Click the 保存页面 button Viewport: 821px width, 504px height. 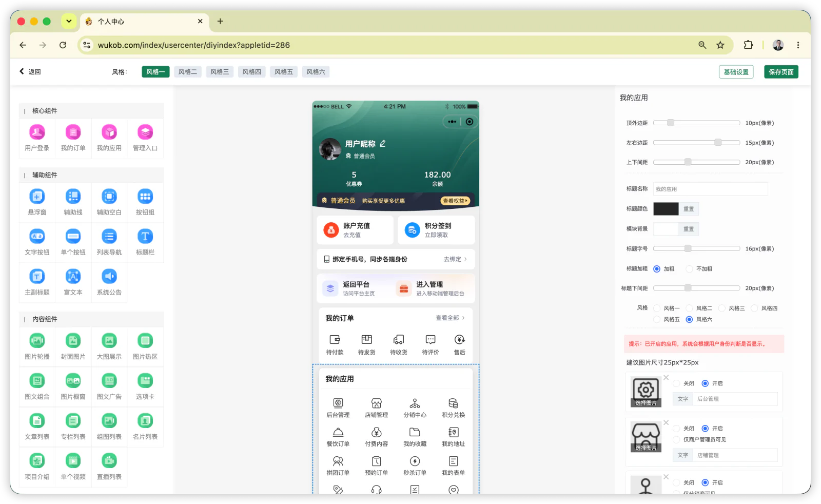(781, 72)
